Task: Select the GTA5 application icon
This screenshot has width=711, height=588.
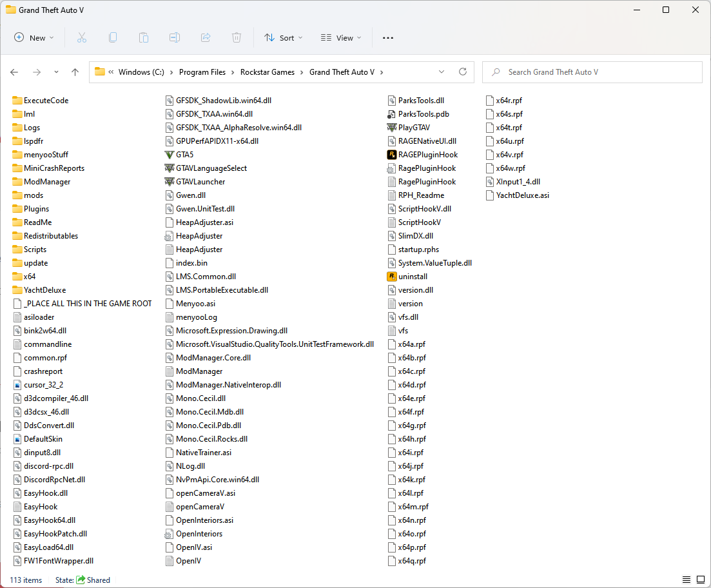Action: tap(170, 155)
